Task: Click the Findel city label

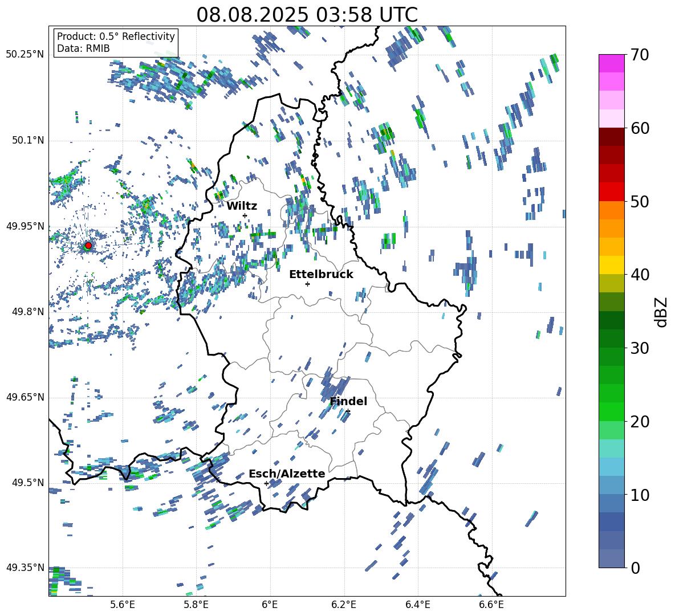Action: (x=348, y=401)
